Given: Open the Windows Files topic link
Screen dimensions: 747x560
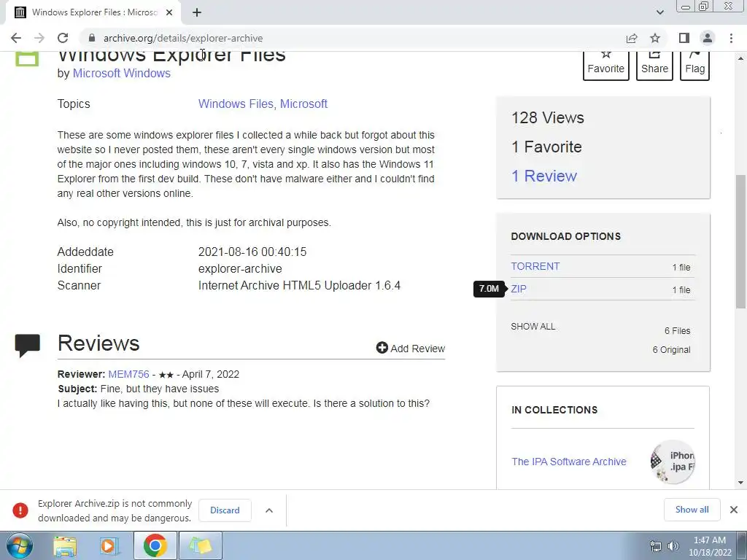Looking at the screenshot, I should coord(236,104).
